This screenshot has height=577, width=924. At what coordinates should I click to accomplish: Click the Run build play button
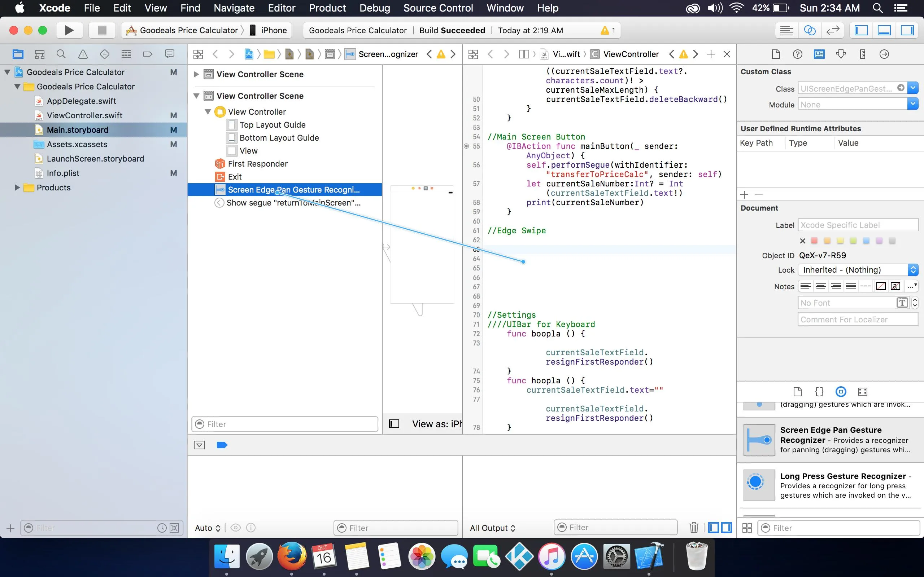point(69,30)
